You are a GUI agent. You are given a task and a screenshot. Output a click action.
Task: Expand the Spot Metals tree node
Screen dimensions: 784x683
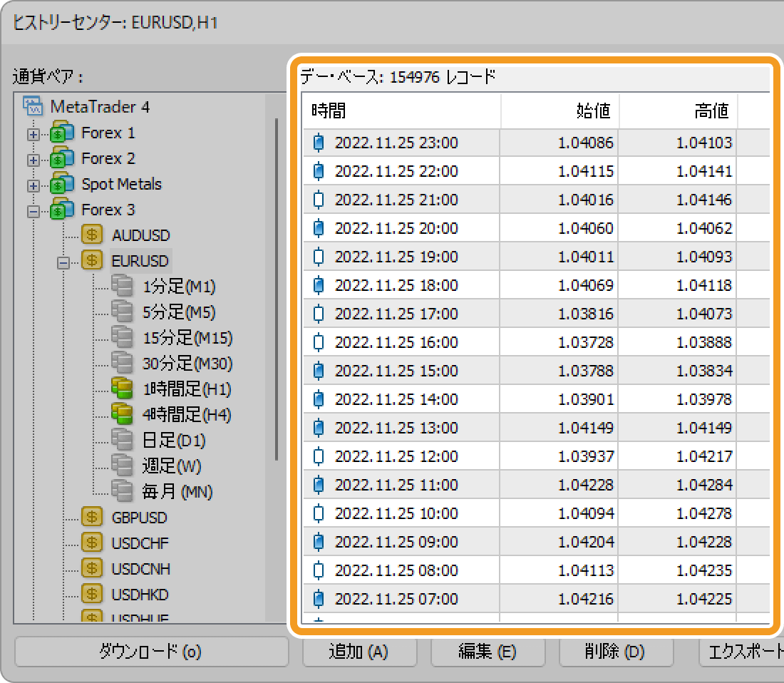33,186
